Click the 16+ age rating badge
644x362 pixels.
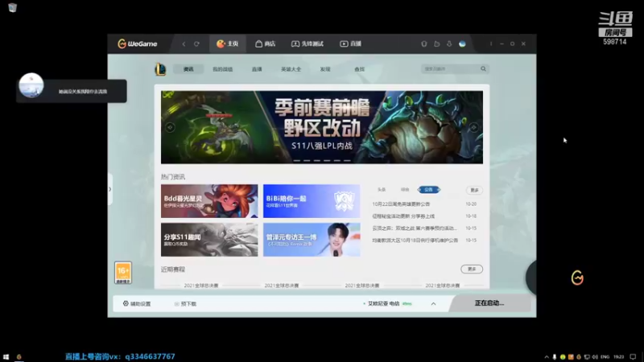[123, 273]
